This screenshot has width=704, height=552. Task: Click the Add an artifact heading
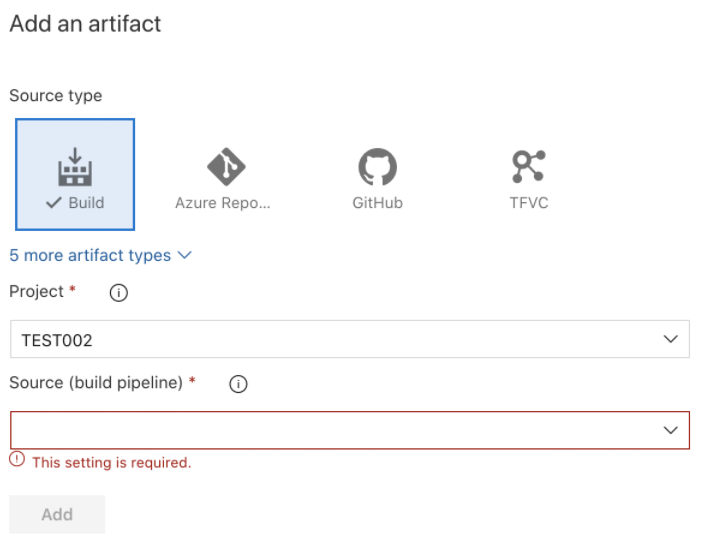pos(85,24)
